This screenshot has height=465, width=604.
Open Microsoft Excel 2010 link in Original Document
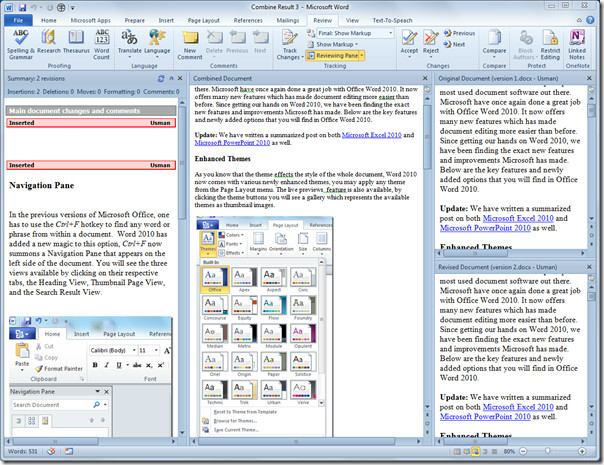518,218
